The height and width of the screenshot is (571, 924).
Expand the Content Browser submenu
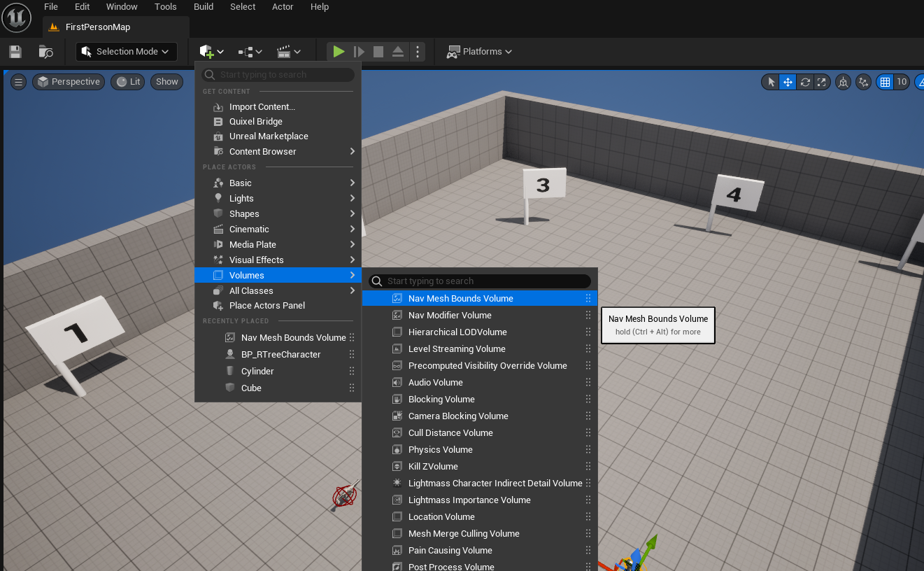tap(278, 152)
